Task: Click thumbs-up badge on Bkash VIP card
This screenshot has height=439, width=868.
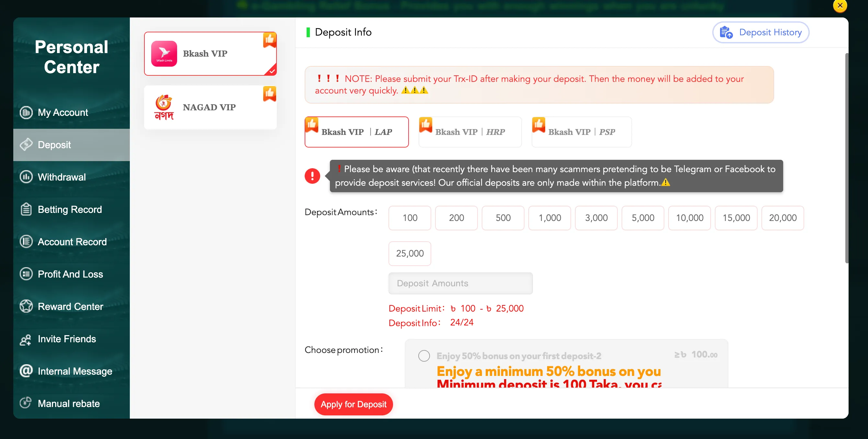Action: coord(270,40)
